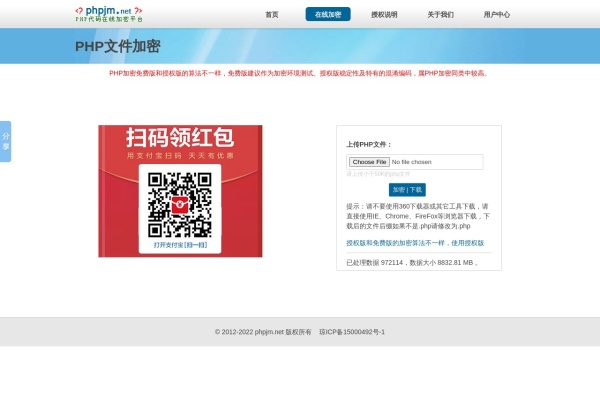This screenshot has width=600, height=400.
Task: Click the 琼ICP备15000492号-1 footer link
Action: click(x=352, y=332)
